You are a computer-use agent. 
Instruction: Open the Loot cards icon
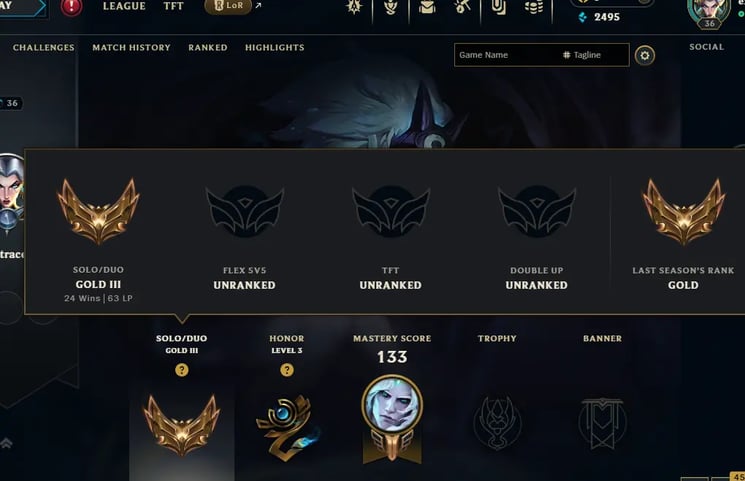498,7
